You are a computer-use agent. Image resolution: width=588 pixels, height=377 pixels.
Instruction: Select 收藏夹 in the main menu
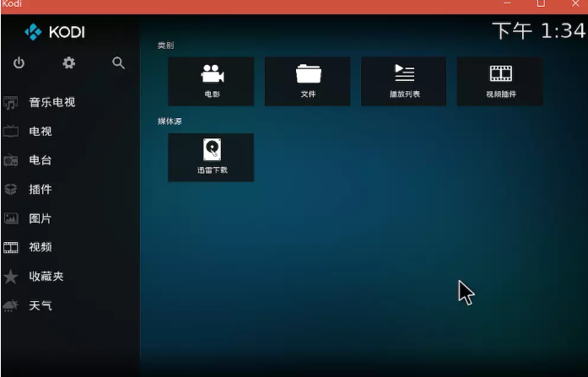[71, 277]
